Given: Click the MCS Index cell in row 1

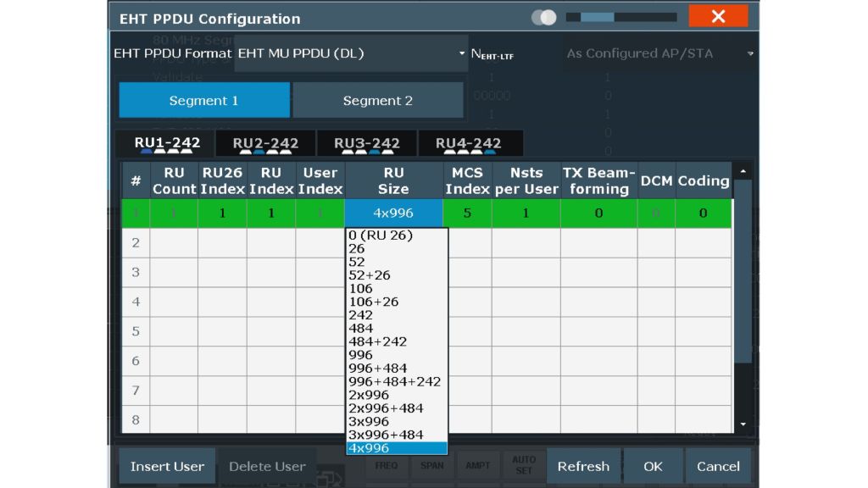Looking at the screenshot, I should coord(467,213).
